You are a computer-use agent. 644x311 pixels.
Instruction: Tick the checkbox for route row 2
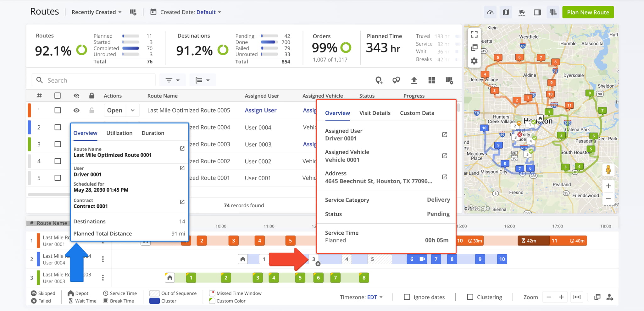coord(58,127)
